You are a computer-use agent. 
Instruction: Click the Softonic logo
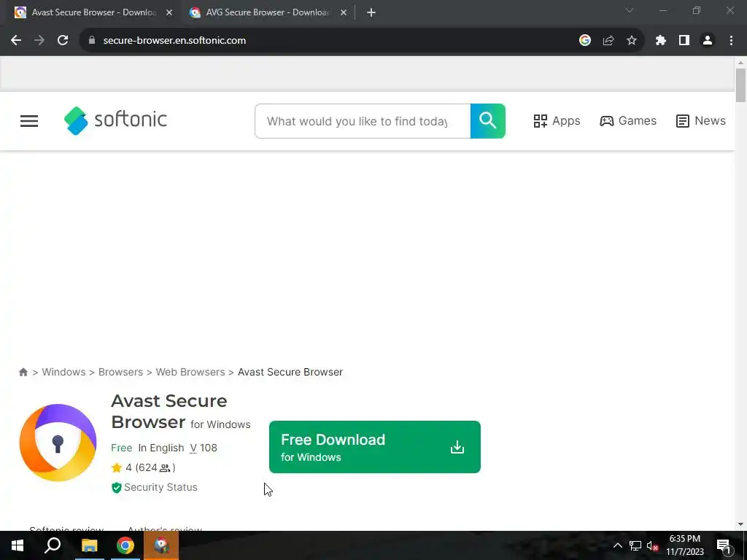coord(115,120)
